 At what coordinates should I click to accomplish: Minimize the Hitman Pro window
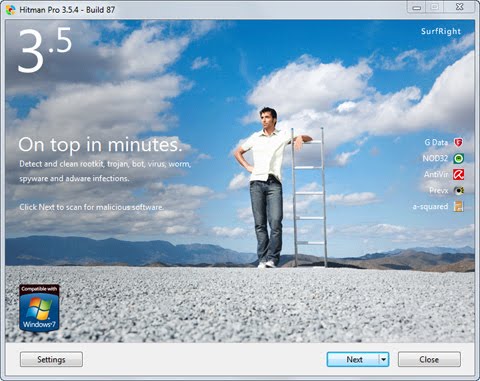click(417, 7)
